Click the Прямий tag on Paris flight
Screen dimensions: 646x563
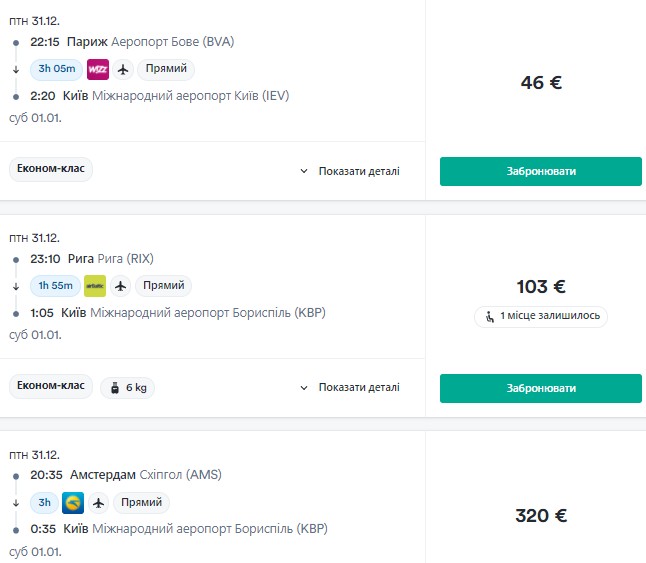click(166, 69)
